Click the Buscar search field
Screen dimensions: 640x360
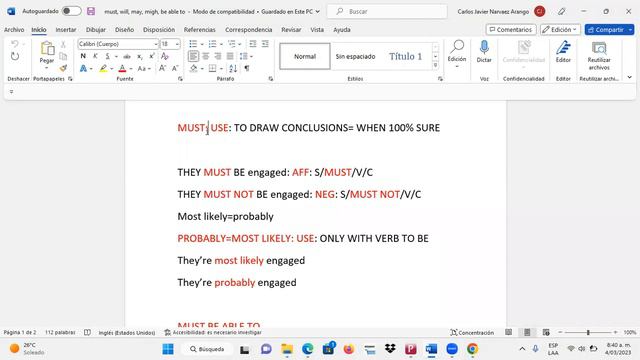point(387,11)
